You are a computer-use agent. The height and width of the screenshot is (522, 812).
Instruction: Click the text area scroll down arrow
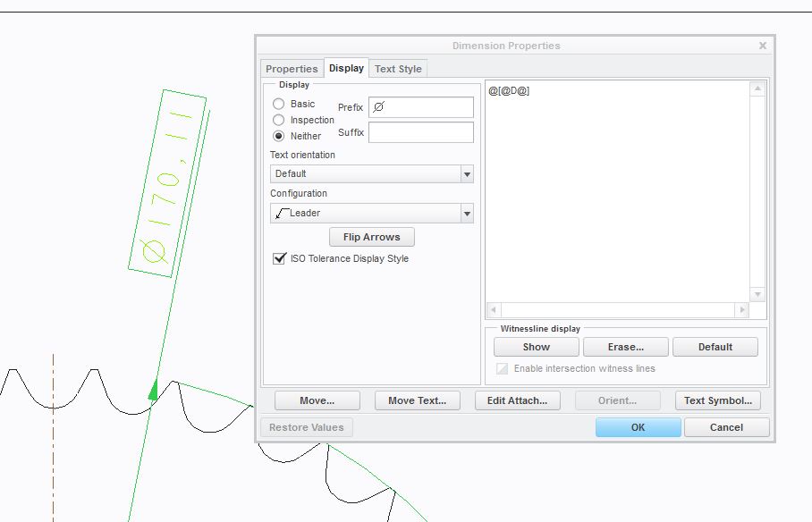pyautogui.click(x=757, y=295)
